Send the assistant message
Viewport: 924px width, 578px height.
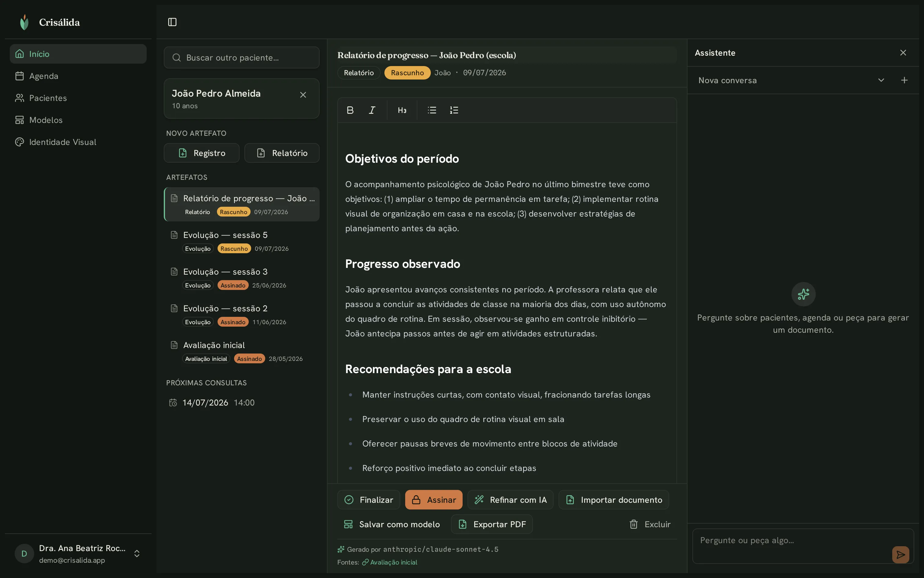click(900, 554)
